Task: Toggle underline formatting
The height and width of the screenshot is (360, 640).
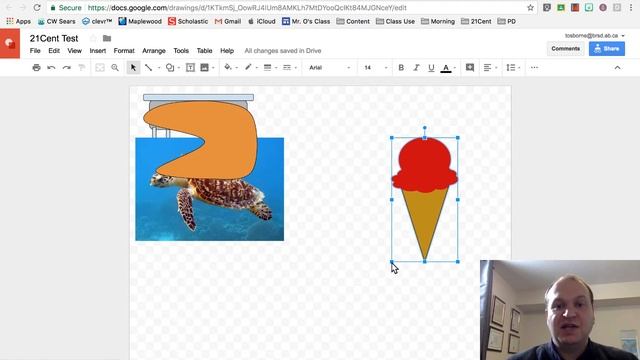Action: coord(431,67)
